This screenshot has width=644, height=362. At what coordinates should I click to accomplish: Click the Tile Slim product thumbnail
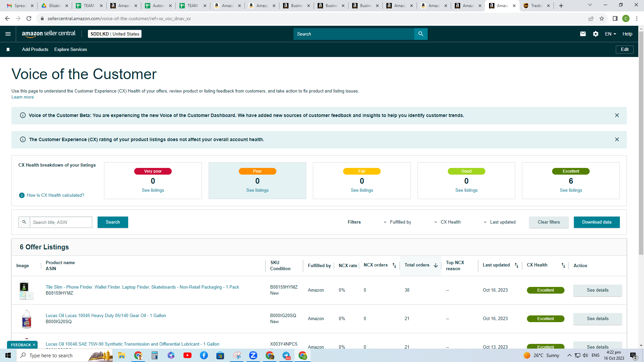26,290
